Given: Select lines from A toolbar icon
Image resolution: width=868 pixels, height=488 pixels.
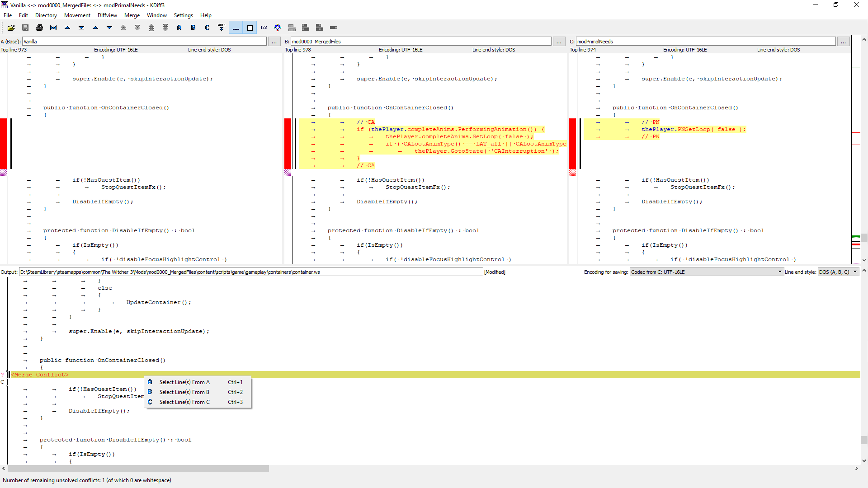Looking at the screenshot, I should point(179,28).
